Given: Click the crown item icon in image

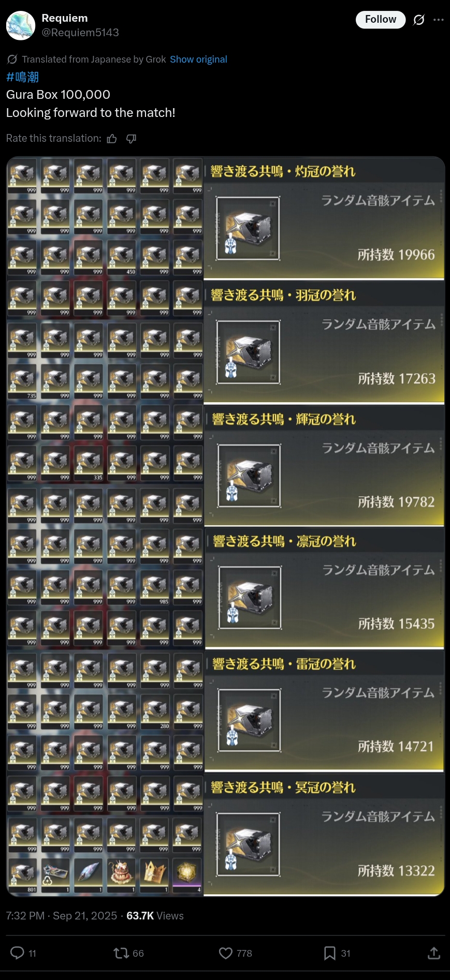Looking at the screenshot, I should click(x=155, y=873).
